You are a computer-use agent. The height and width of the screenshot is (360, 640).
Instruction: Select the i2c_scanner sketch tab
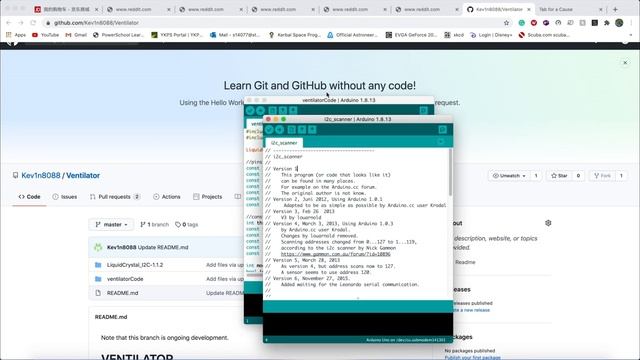pyautogui.click(x=284, y=143)
